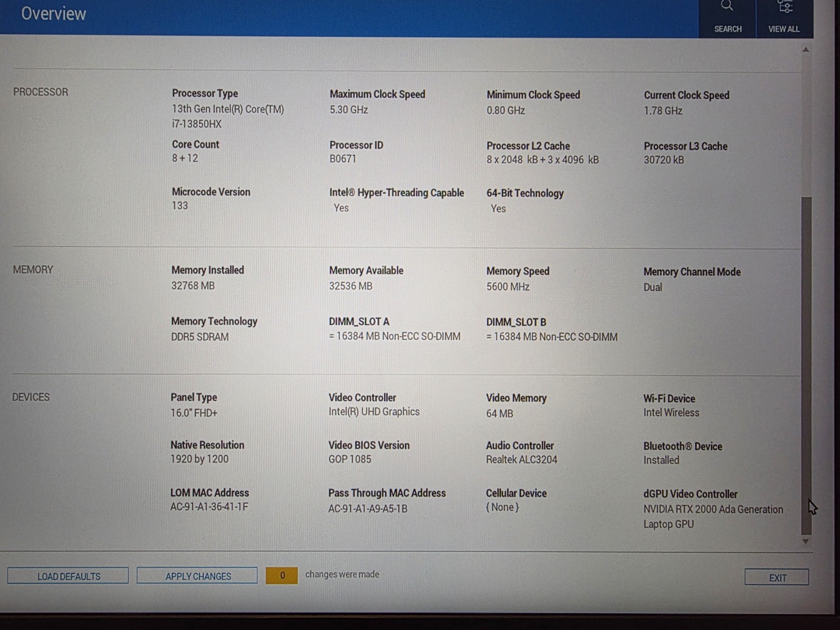Screen dimensions: 840x630
Task: Click Native Resolution value 1920 by 1200
Action: pos(199,459)
